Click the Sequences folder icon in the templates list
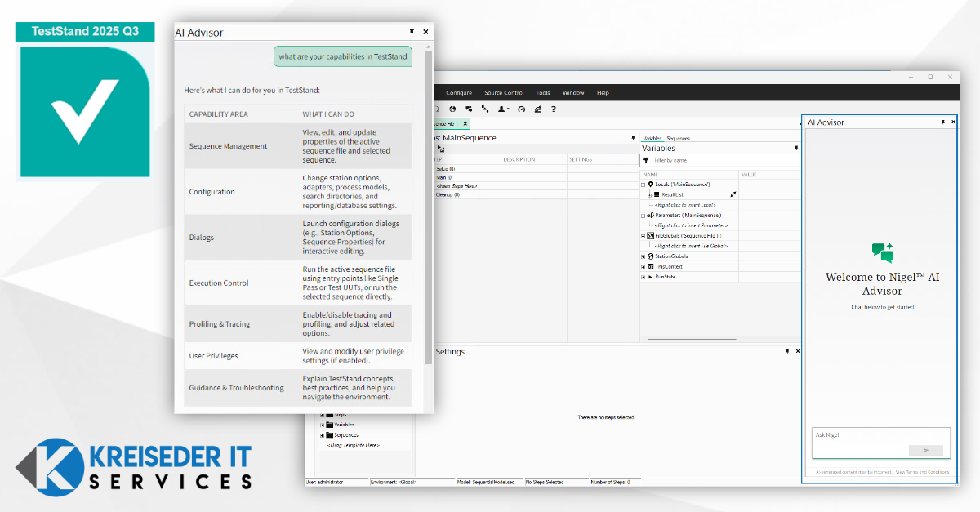The height and width of the screenshot is (512, 980). (x=329, y=435)
